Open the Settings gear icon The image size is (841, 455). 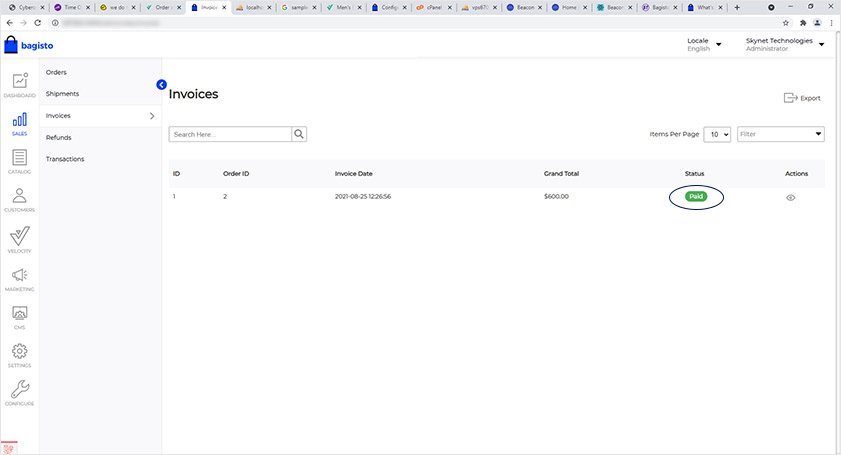tap(19, 353)
